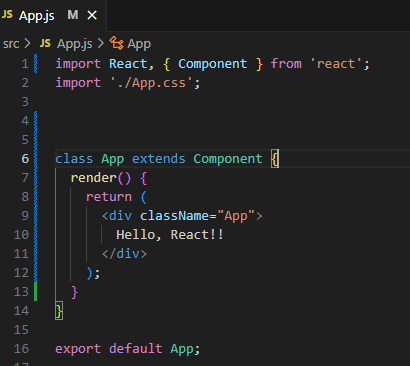Click 'render' method name on line 7
410x366 pixels.
tap(93, 178)
